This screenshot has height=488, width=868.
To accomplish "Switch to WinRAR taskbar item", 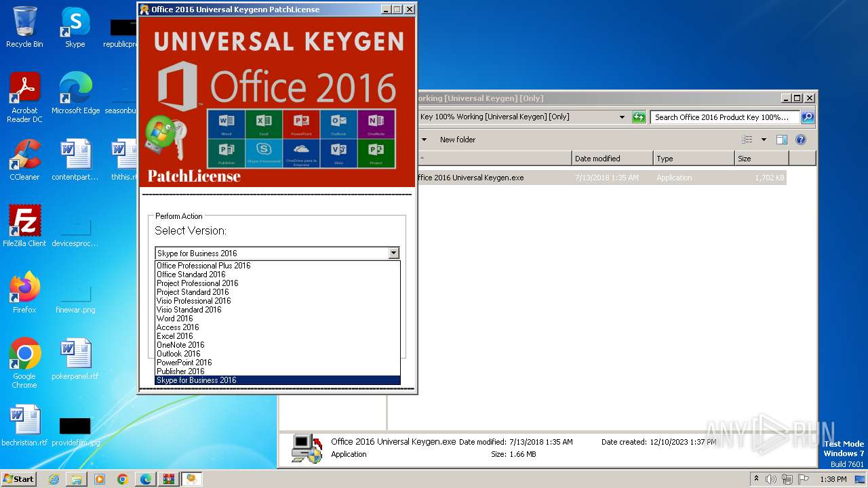I will [169, 479].
